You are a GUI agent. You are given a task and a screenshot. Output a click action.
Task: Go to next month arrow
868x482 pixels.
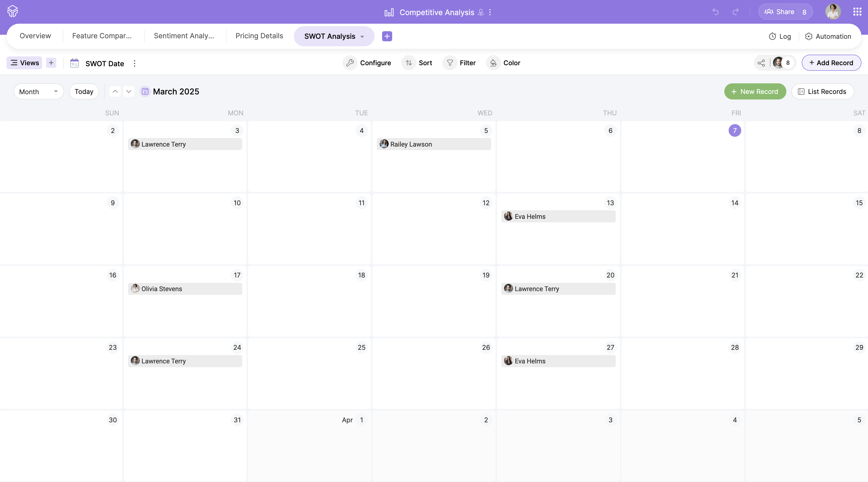(x=129, y=91)
